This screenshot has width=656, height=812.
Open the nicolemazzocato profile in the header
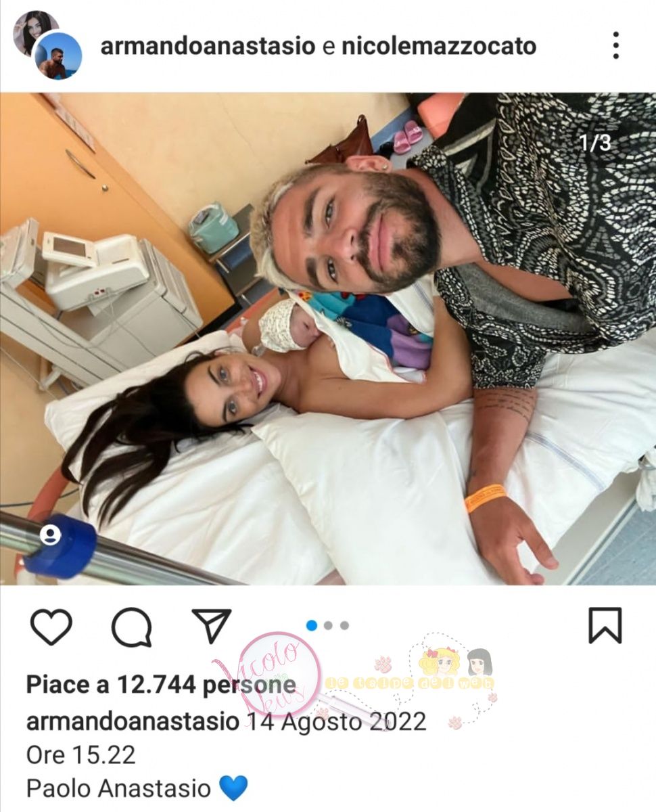point(438,46)
